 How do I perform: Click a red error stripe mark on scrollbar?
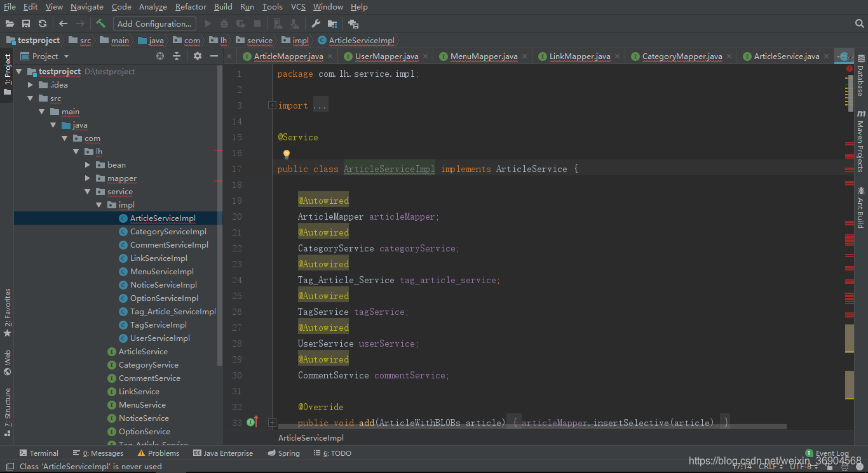(x=850, y=144)
